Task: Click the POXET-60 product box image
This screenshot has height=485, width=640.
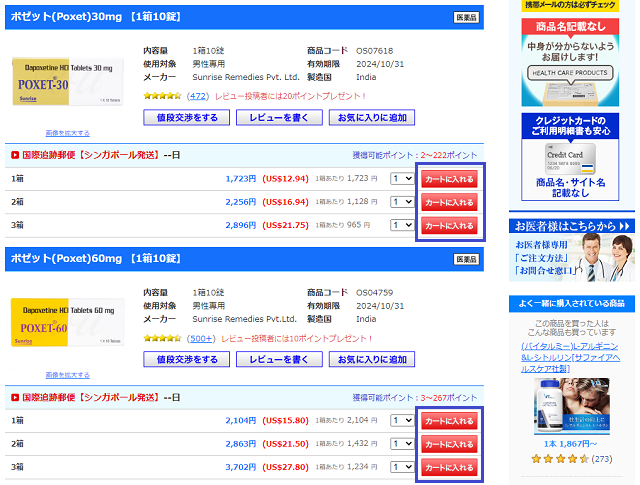Action: [x=68, y=323]
